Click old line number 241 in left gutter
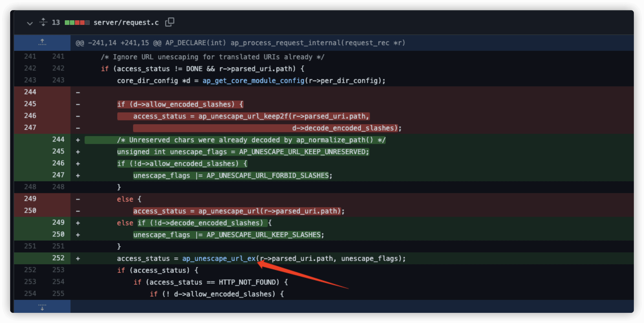The width and height of the screenshot is (644, 323). pos(30,56)
